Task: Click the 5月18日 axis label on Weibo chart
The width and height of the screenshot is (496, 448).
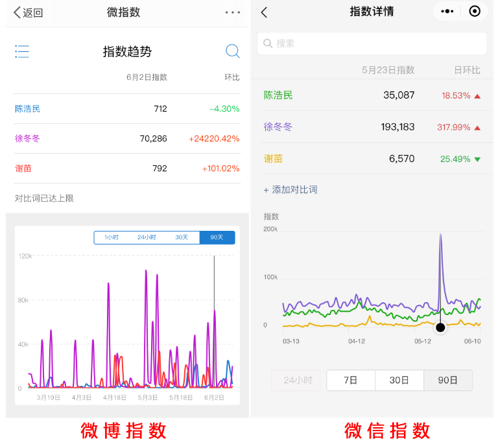Action: [181, 397]
